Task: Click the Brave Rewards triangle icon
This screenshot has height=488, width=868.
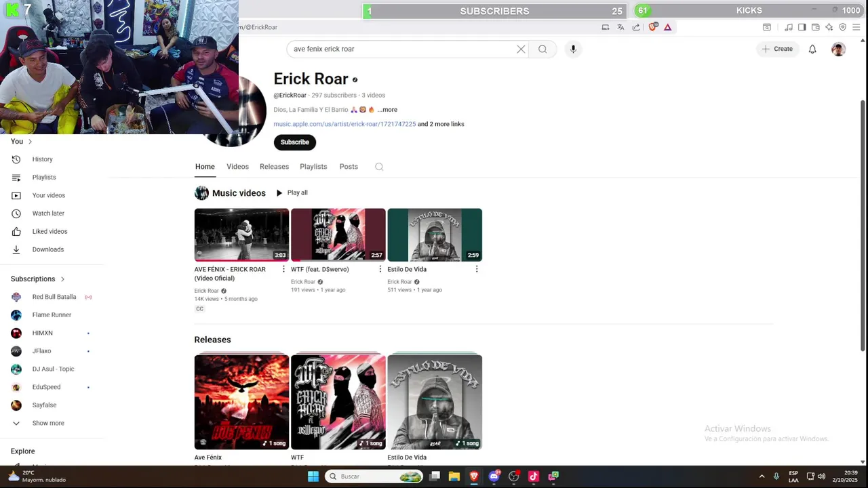Action: coord(668,27)
